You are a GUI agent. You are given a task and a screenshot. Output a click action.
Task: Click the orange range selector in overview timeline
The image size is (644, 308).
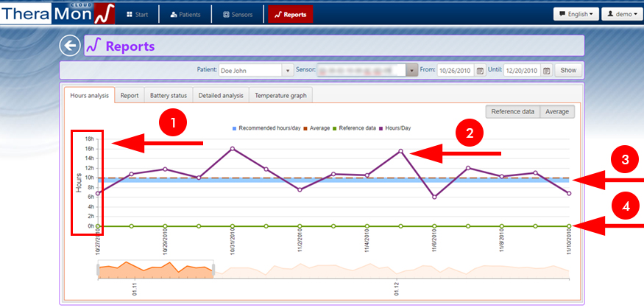[x=155, y=270]
